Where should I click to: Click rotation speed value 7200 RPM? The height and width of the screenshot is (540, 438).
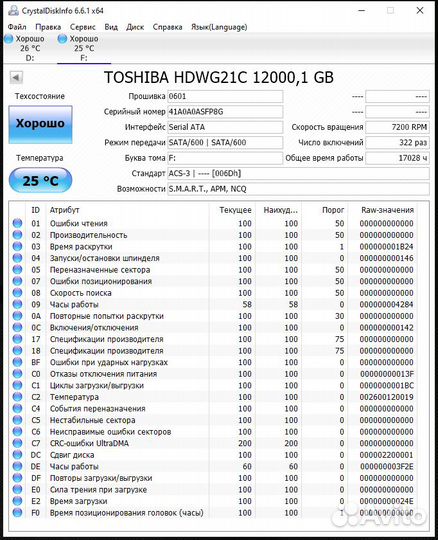click(x=397, y=127)
